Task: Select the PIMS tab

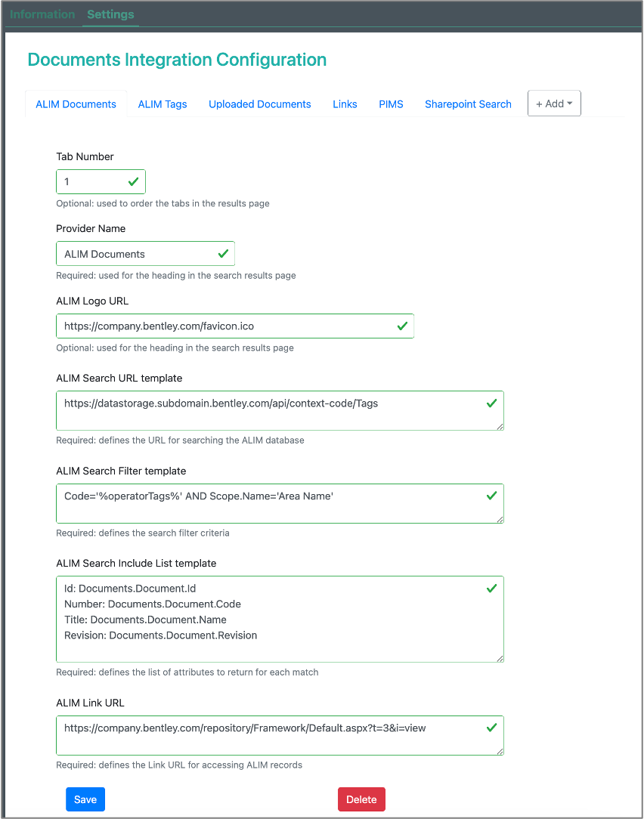Action: (391, 104)
